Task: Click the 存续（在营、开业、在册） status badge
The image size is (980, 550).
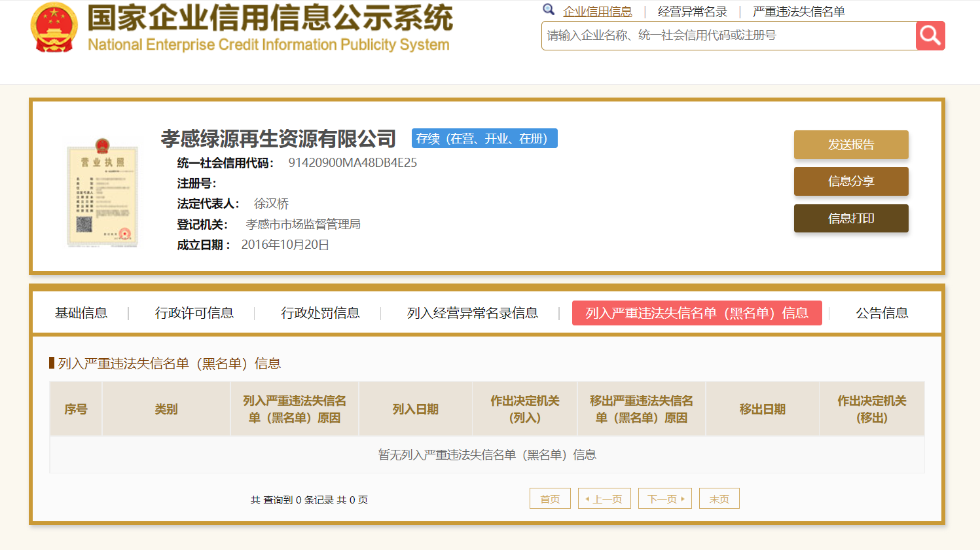Action: (x=484, y=138)
